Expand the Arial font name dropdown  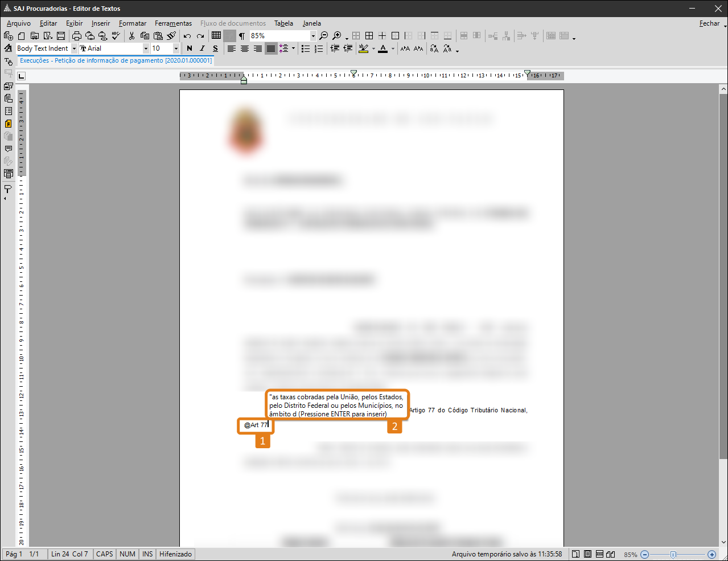[x=146, y=48]
